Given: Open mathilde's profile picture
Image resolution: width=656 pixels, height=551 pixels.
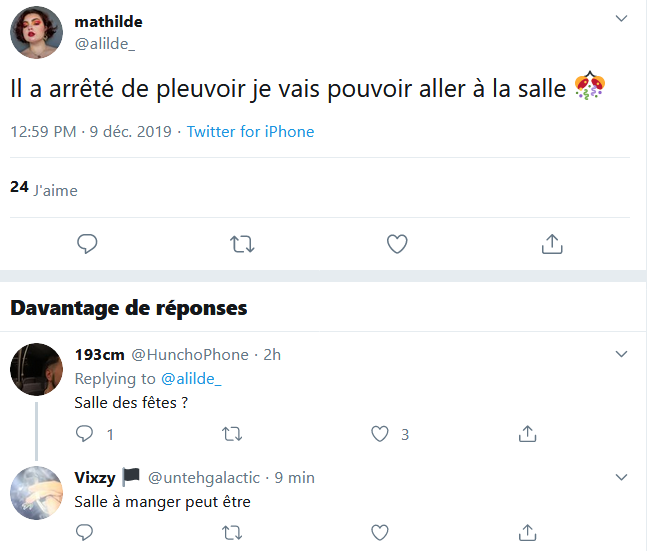Looking at the screenshot, I should pyautogui.click(x=37, y=32).
